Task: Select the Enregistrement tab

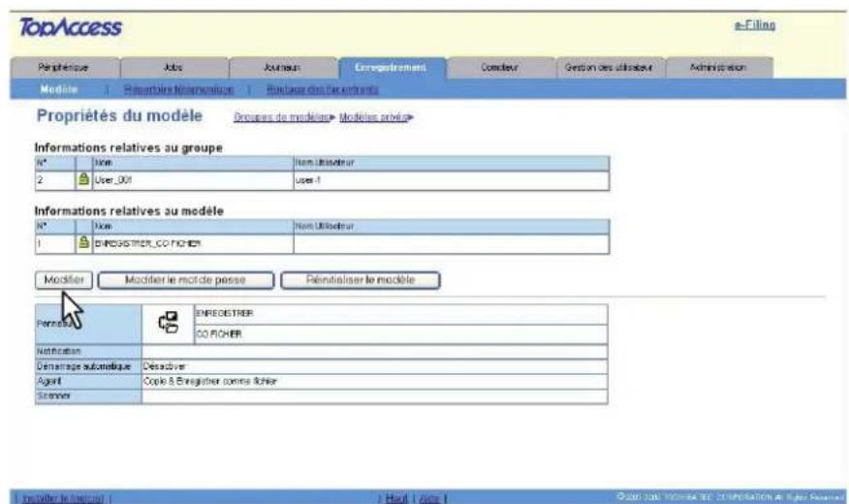Action: 391,68
